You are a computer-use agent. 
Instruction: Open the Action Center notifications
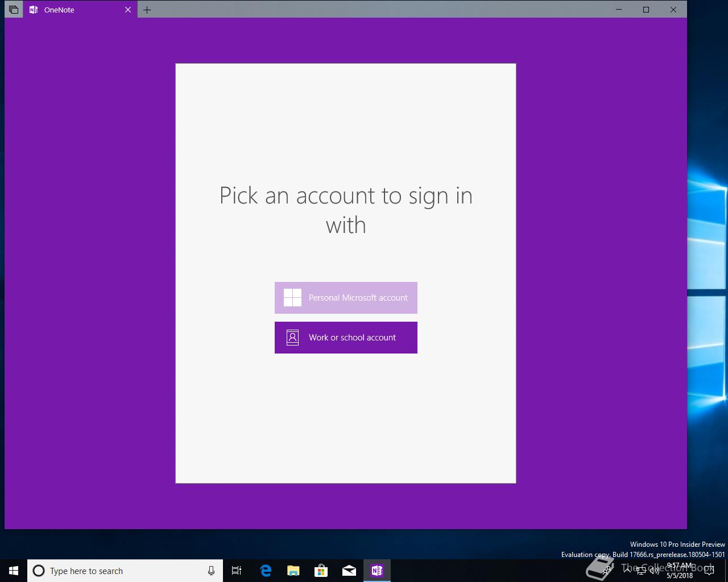click(709, 571)
